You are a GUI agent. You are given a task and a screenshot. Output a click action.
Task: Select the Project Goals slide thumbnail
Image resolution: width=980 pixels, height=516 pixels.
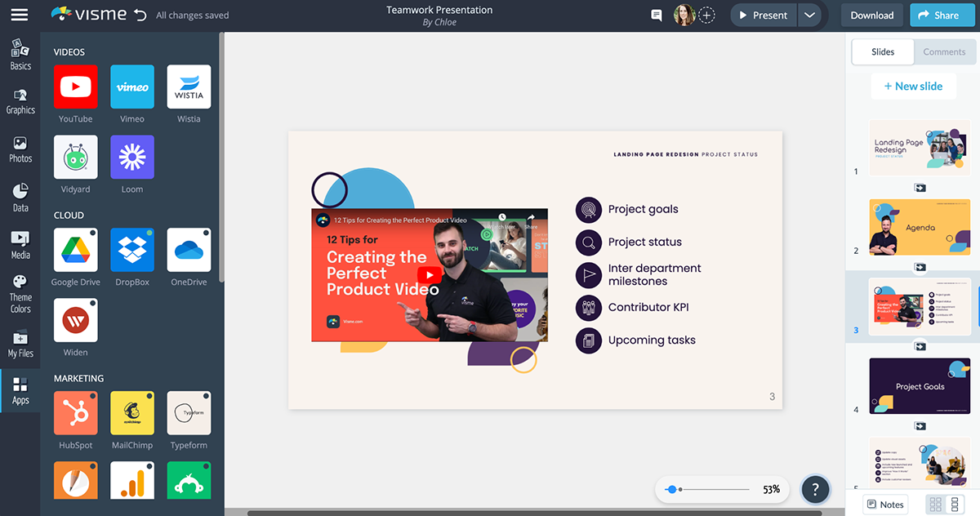click(920, 385)
